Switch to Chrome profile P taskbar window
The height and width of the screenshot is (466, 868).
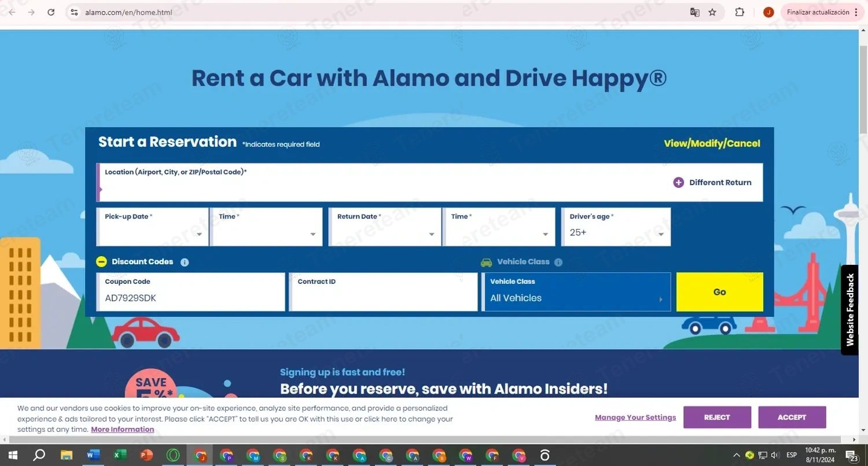coord(226,455)
